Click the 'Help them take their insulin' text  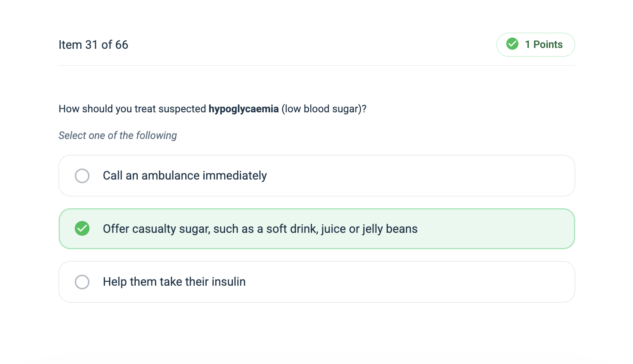click(x=174, y=282)
